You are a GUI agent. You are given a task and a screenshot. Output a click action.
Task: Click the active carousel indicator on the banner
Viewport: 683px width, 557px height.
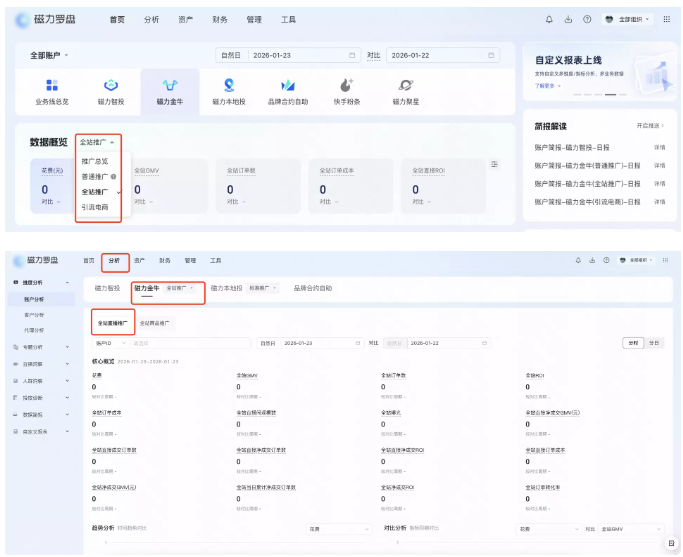click(610, 95)
